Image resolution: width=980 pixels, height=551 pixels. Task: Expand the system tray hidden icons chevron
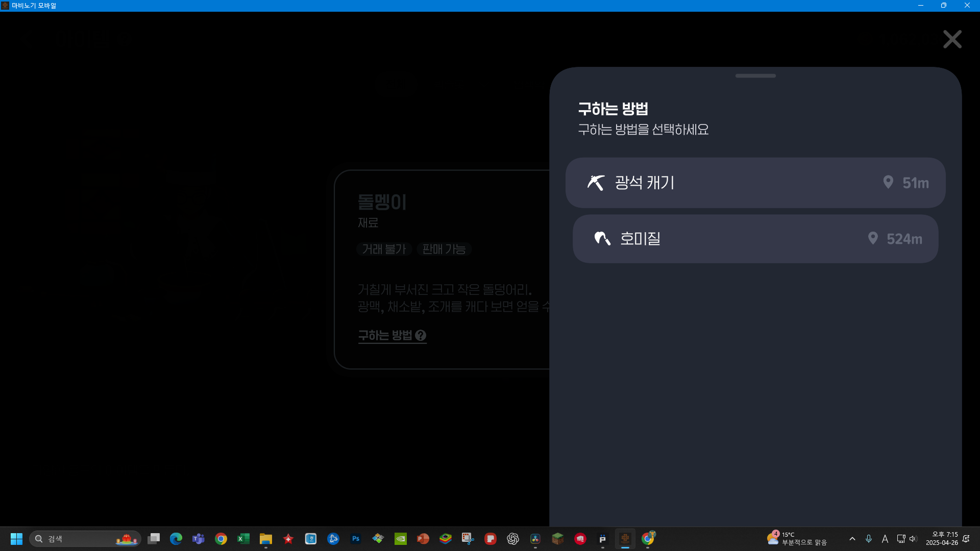point(852,539)
